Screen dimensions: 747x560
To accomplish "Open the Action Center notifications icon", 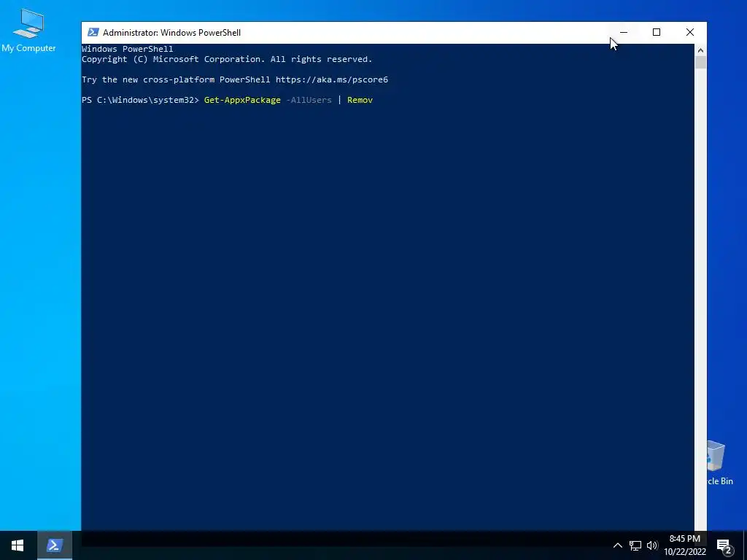I will [x=724, y=545].
